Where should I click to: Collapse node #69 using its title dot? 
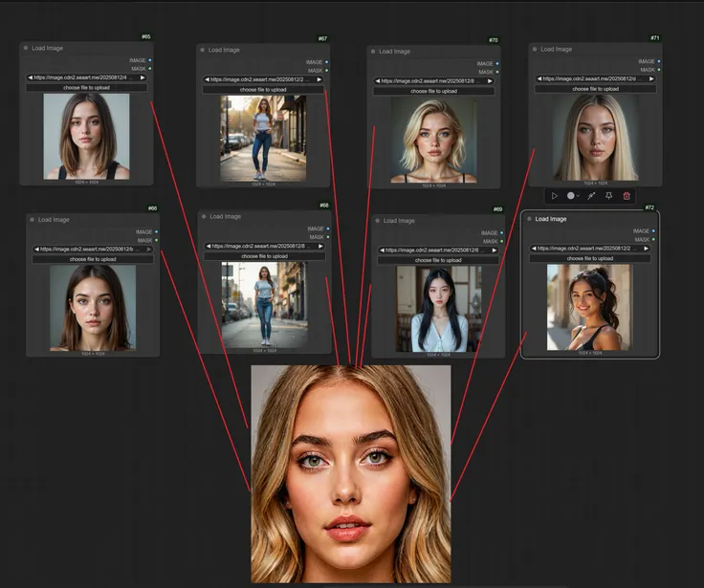[377, 221]
